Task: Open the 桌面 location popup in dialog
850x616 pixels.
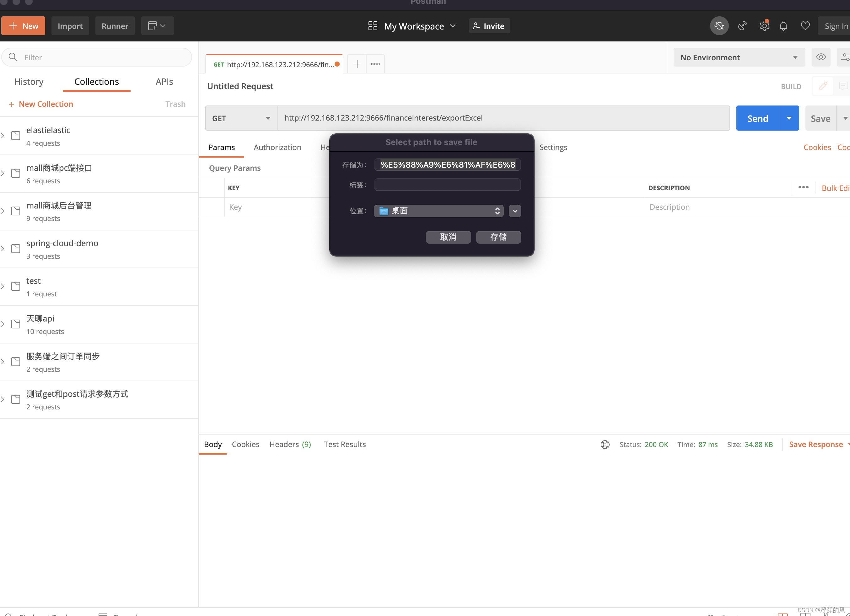Action: (438, 211)
